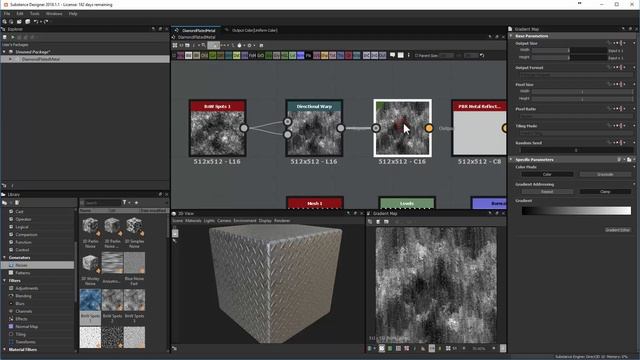The image size is (640, 360).
Task: Open the Tools menu
Action: point(35,13)
